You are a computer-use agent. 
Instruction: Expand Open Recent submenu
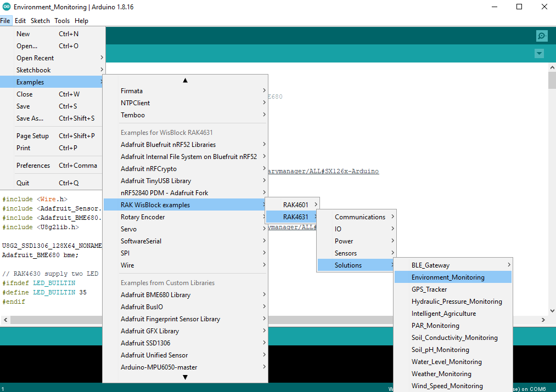coord(35,58)
